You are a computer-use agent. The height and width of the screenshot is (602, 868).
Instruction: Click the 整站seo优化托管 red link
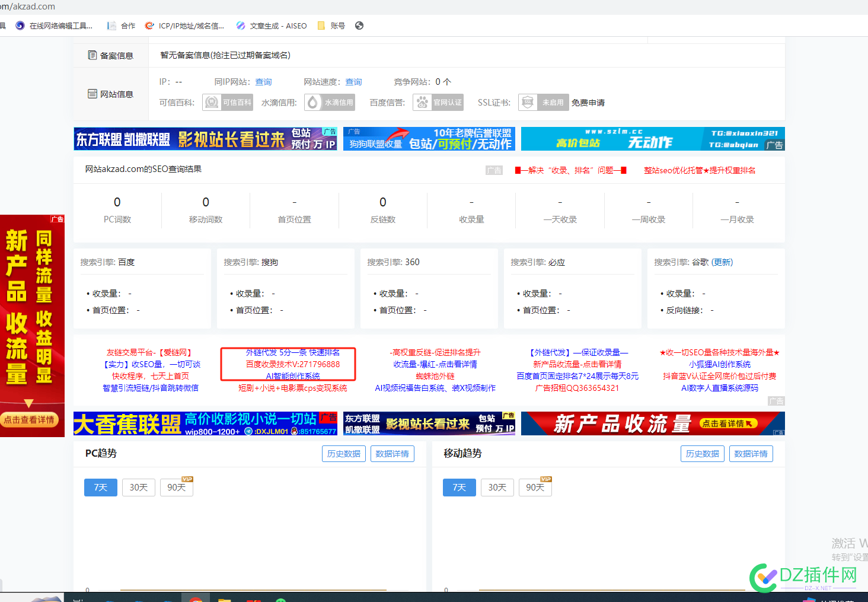click(x=700, y=170)
